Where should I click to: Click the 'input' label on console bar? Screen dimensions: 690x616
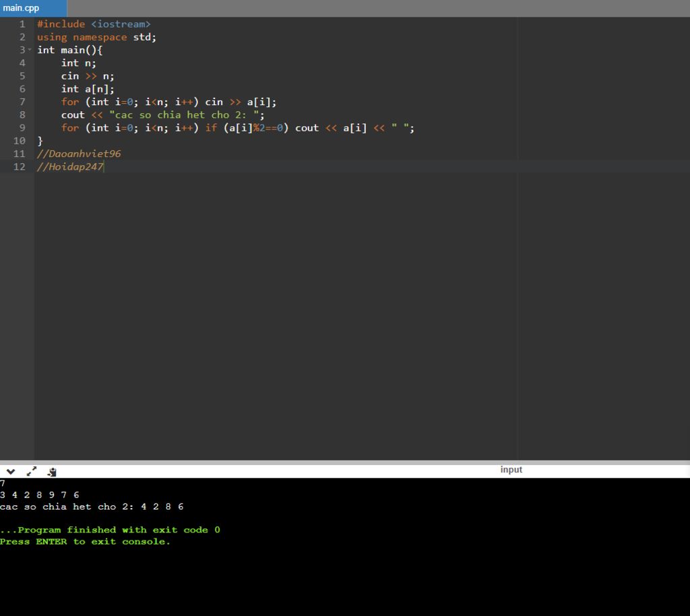511,470
